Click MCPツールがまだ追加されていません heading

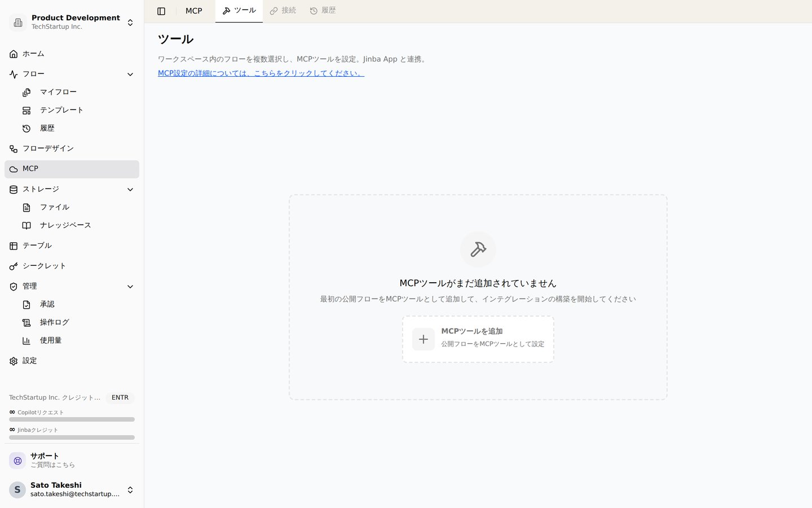[x=478, y=283]
